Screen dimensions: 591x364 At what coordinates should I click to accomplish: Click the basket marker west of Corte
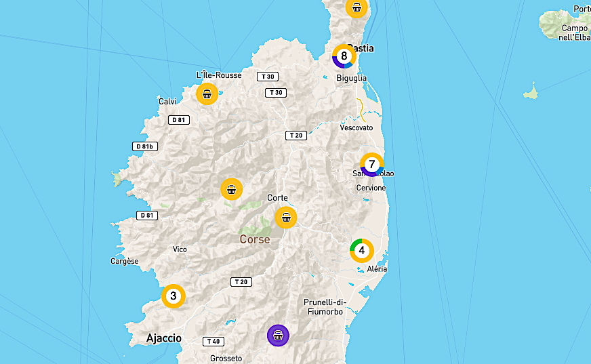pos(232,190)
